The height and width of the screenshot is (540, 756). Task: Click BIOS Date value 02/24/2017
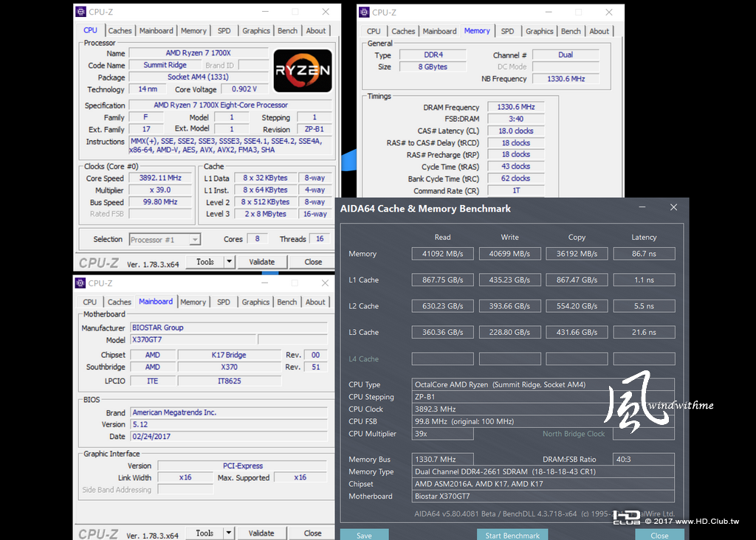click(x=229, y=437)
